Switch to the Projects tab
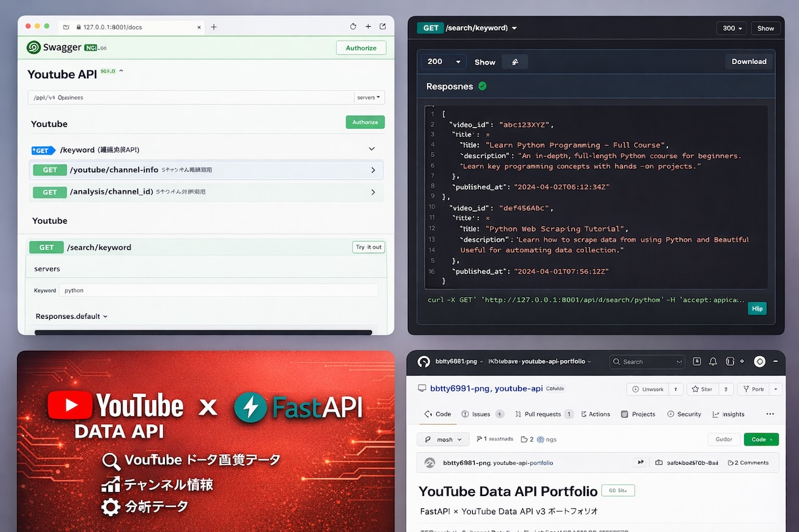 tap(638, 414)
